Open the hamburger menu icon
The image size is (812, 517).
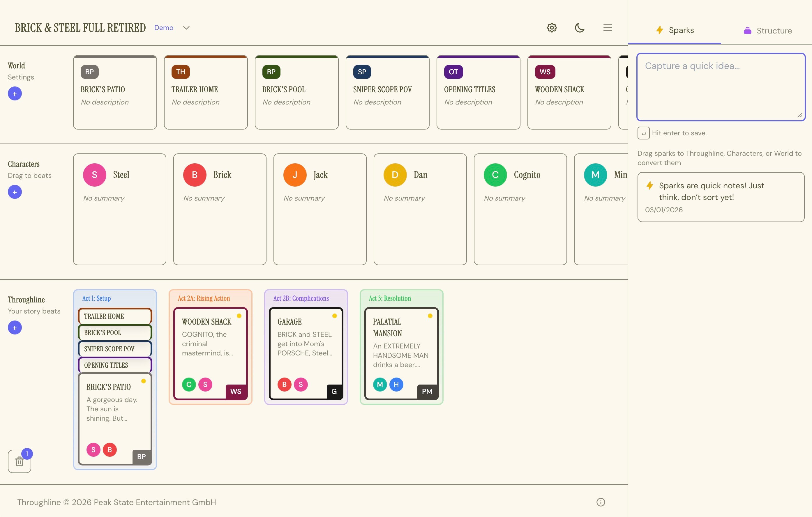pyautogui.click(x=608, y=28)
